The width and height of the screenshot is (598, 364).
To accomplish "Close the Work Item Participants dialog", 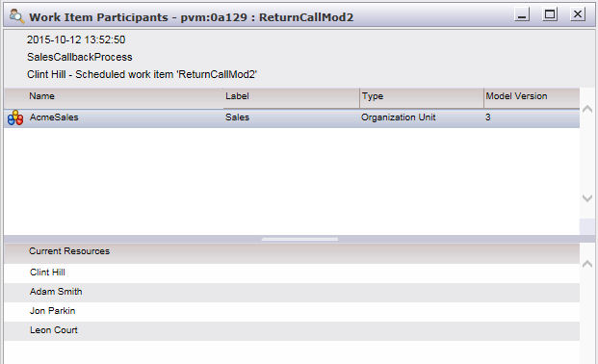I will 578,14.
